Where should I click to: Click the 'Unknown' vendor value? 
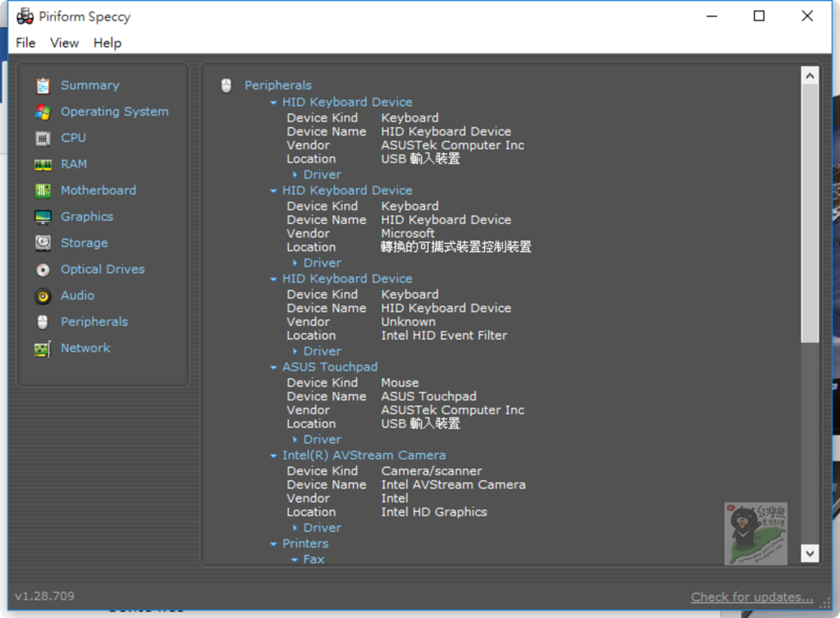tap(409, 322)
